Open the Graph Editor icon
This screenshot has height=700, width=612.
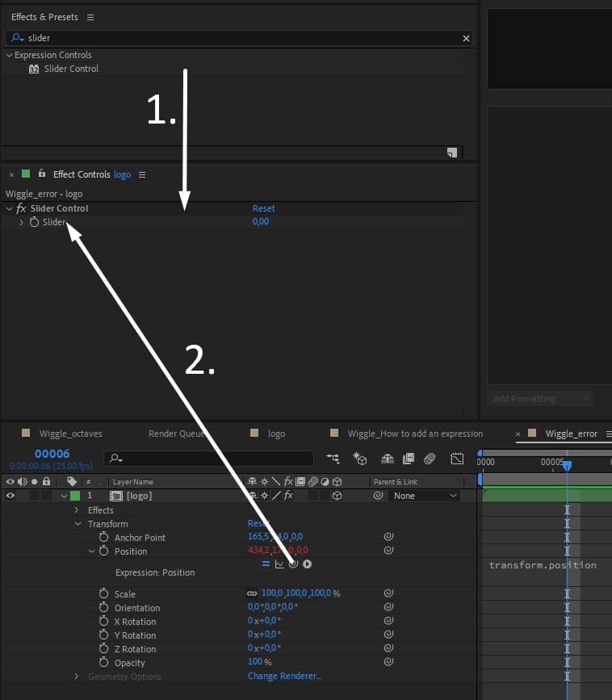click(457, 459)
